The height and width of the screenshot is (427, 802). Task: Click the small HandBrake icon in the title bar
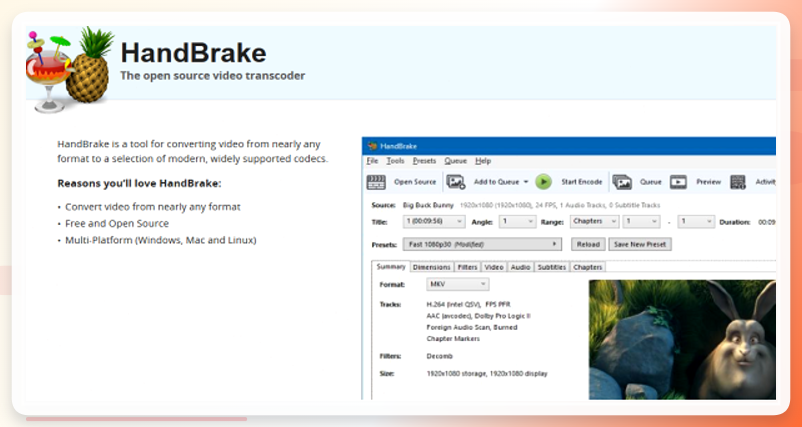[x=372, y=146]
